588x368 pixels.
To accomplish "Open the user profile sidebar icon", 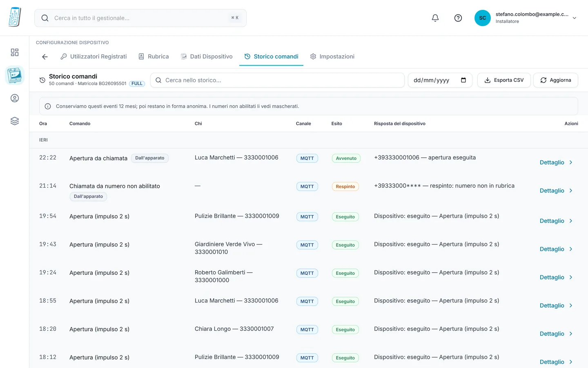I will point(15,98).
